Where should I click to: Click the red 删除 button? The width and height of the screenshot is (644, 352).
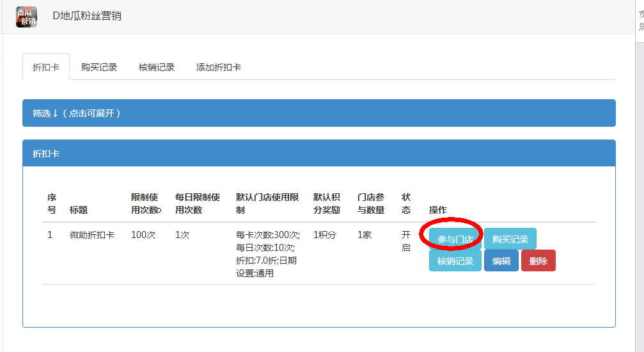pyautogui.click(x=538, y=260)
